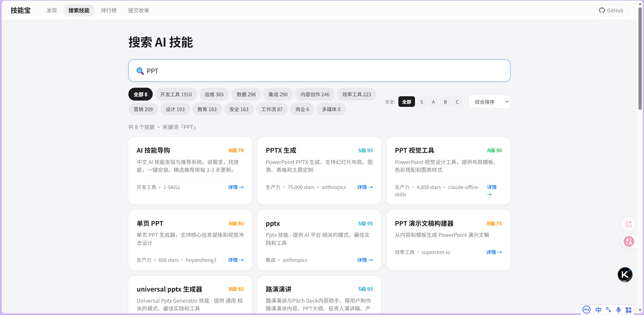Select 全部 safety level filter
644x315 pixels.
[406, 102]
